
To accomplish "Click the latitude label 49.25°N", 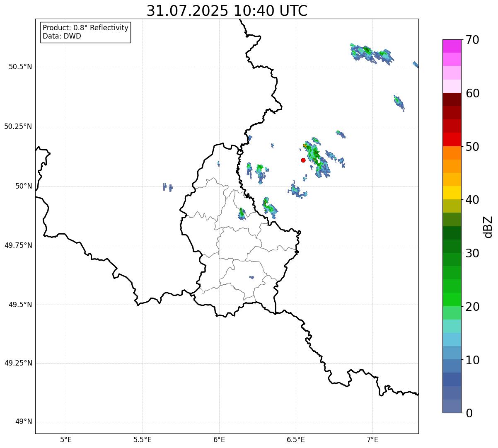I will pyautogui.click(x=18, y=363).
